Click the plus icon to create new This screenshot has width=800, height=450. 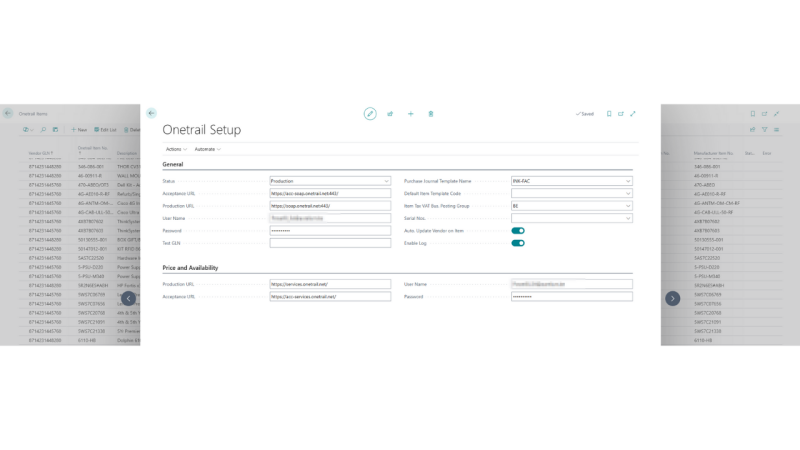tap(411, 114)
